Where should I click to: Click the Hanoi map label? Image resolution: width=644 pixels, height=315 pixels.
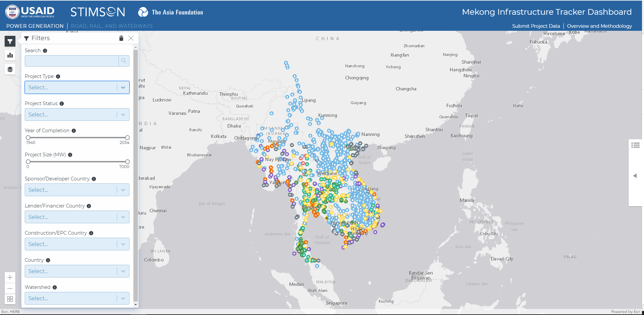(351, 147)
